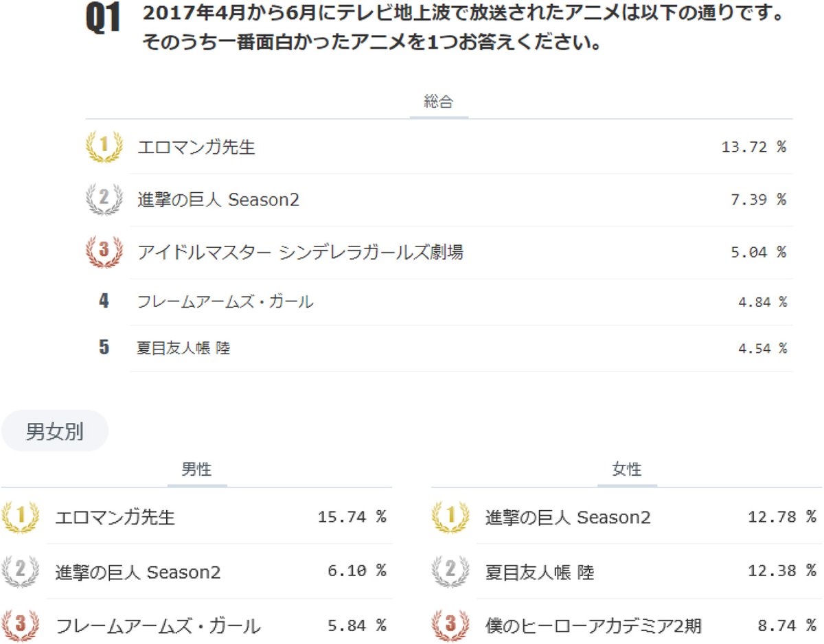Click the silver medal in the 男性 ranking
The width and height of the screenshot is (824, 644).
19,571
